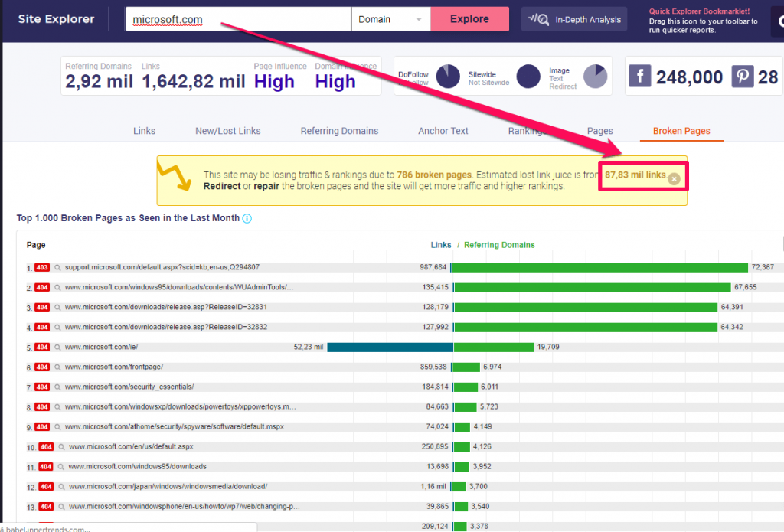Click the In-Depth Analysis button

574,19
